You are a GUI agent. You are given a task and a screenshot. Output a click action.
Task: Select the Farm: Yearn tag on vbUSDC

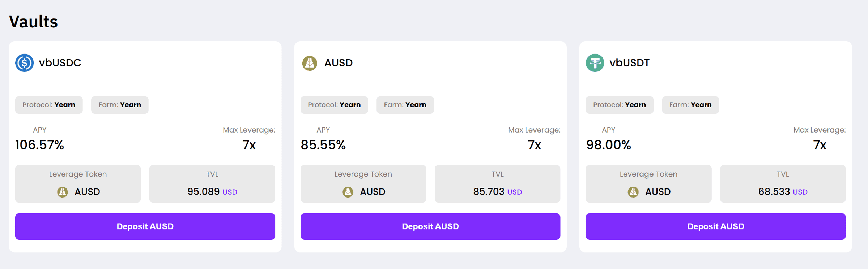pos(120,105)
